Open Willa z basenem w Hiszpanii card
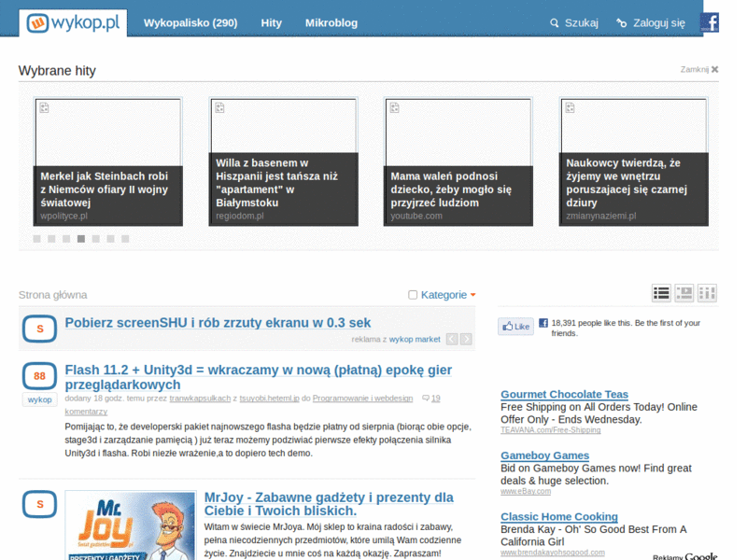The image size is (747, 560). click(283, 161)
